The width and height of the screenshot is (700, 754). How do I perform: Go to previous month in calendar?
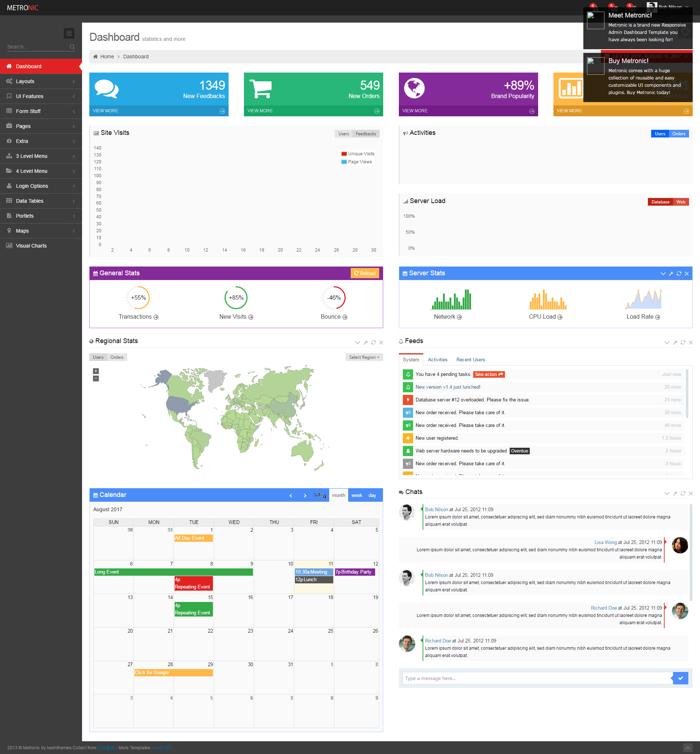pos(291,495)
